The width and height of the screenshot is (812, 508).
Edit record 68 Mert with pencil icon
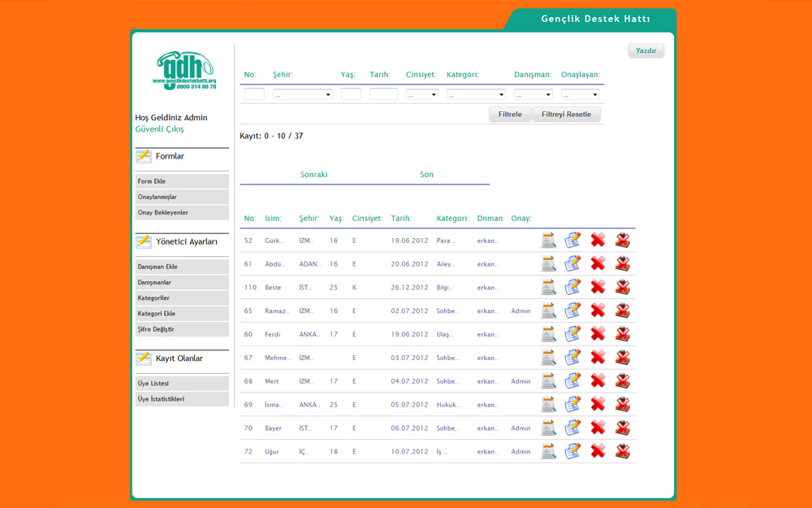572,381
